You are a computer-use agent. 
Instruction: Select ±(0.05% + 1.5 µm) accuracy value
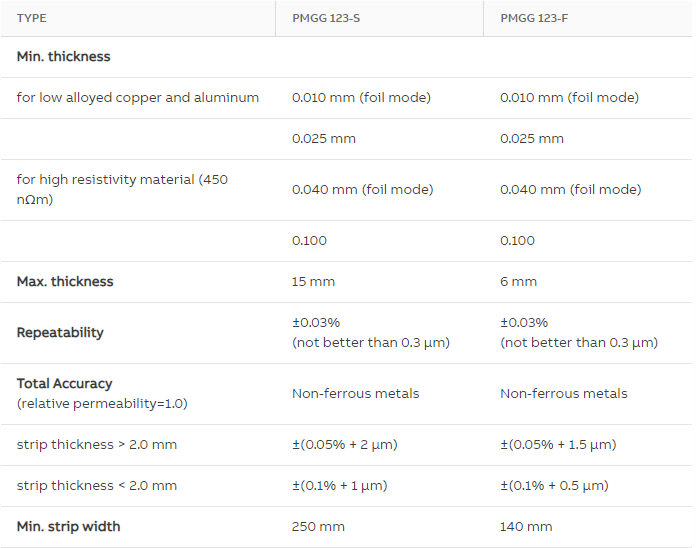tap(558, 445)
